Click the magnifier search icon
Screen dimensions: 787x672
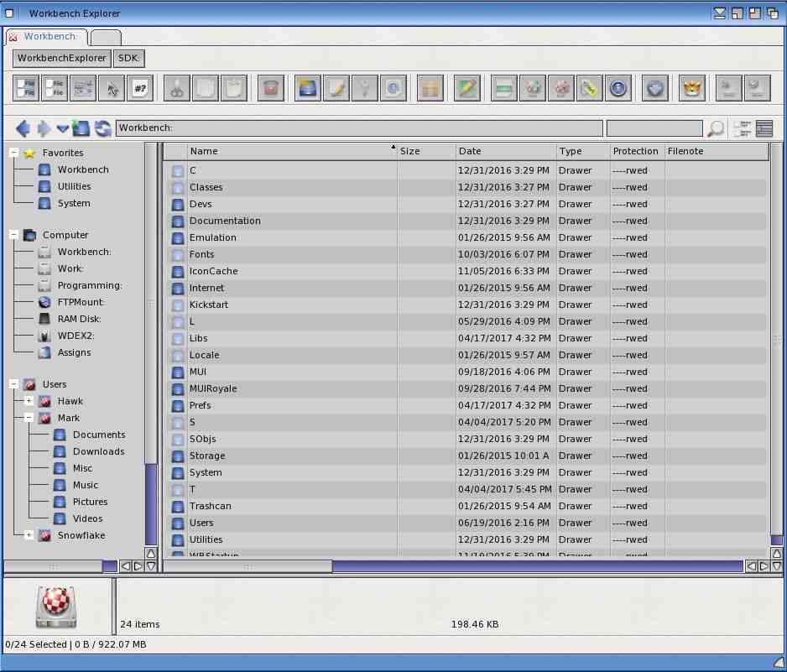(x=715, y=128)
